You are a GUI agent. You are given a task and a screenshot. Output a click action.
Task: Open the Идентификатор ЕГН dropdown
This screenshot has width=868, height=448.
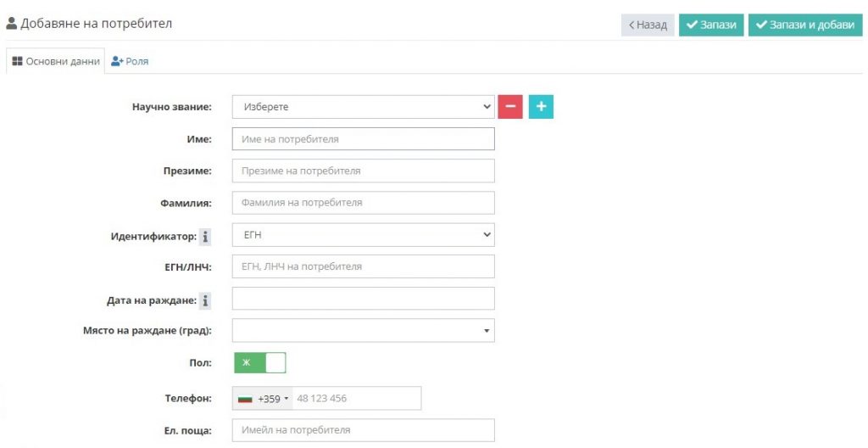click(363, 235)
